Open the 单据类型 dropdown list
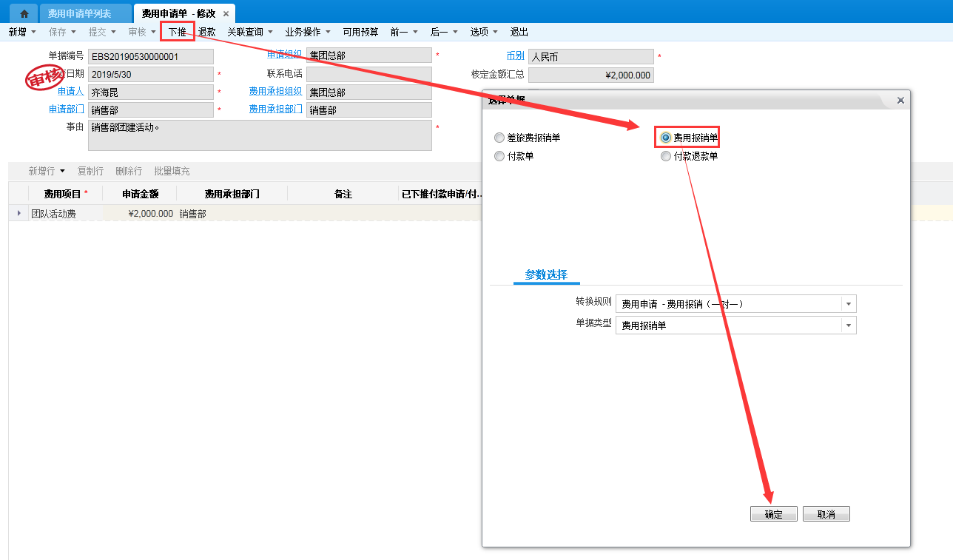 click(x=849, y=325)
